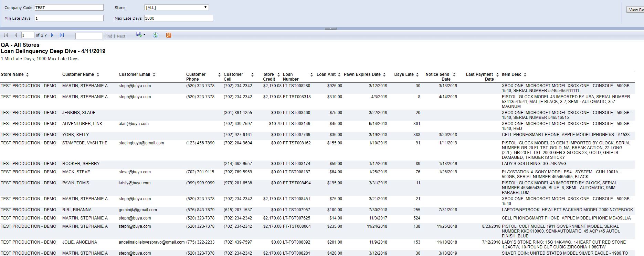
Task: Click loan number FT-TST008064
Action: pos(297,226)
